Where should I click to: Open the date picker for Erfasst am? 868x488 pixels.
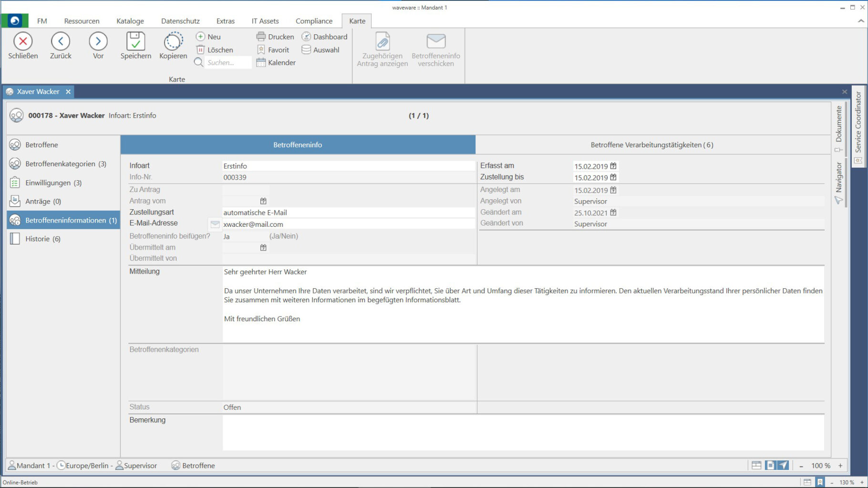(x=613, y=166)
